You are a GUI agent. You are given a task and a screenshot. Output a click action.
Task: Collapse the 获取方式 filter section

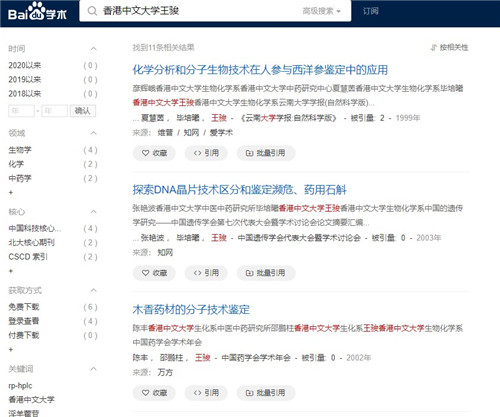coord(94,290)
